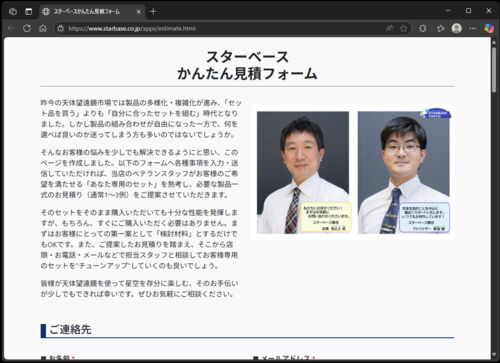Click the right staff photo with glasses
The image size is (500, 363).
tap(404, 172)
